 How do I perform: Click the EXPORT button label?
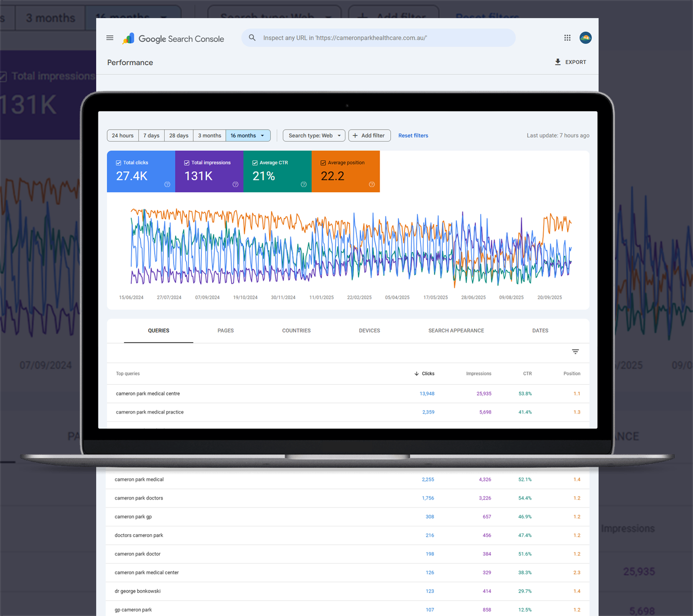tap(576, 62)
